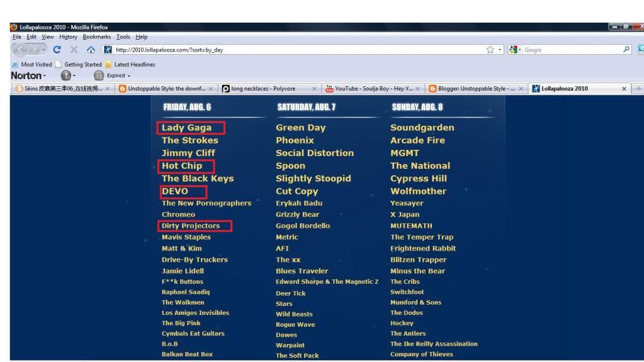This screenshot has height=362, width=644.
Task: Open the File menu
Action: [17, 37]
